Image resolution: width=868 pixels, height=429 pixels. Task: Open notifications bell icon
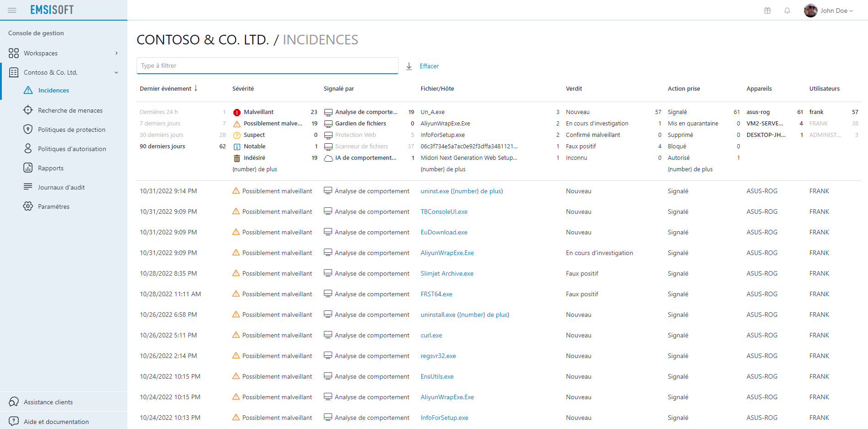[787, 11]
